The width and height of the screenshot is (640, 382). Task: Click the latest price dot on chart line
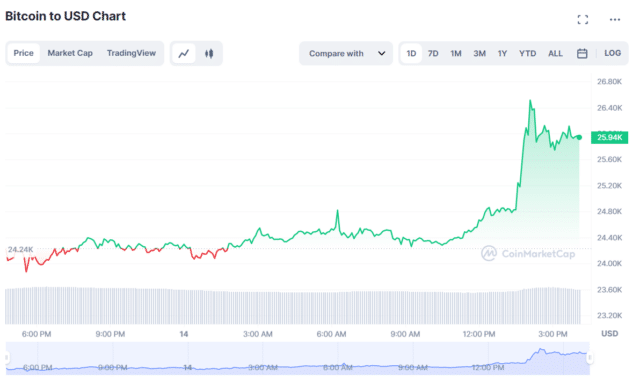[579, 137]
